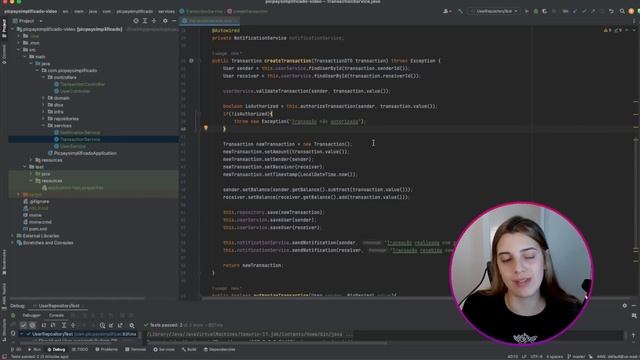Click the git branch indicator in status bar
Image resolution: width=640 pixels, height=360 pixels.
576,357
